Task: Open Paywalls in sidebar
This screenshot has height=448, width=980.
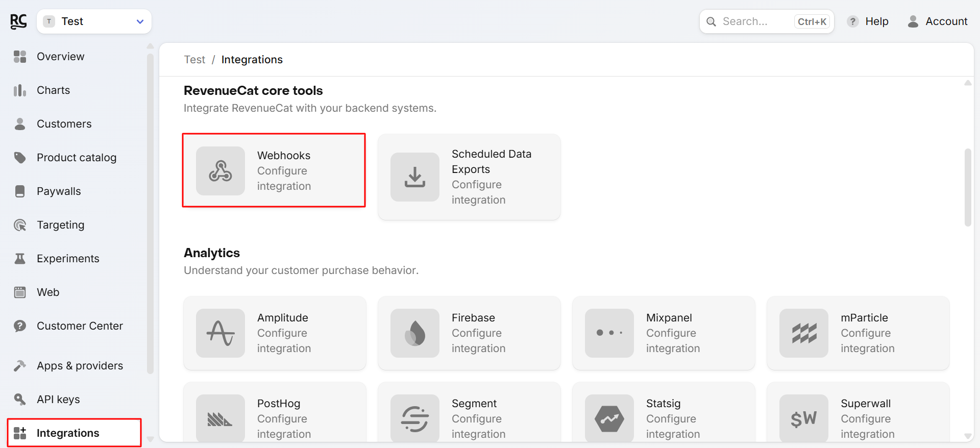Action: (59, 191)
